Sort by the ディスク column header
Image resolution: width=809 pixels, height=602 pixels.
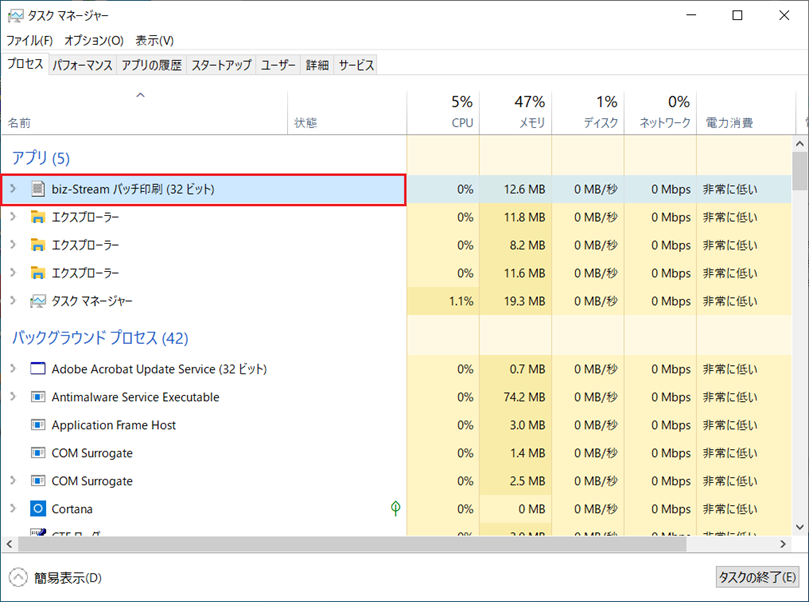tap(588, 112)
